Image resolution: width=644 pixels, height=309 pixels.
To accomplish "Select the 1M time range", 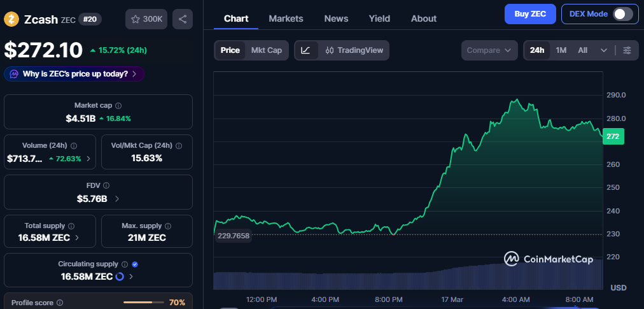I will tap(561, 50).
